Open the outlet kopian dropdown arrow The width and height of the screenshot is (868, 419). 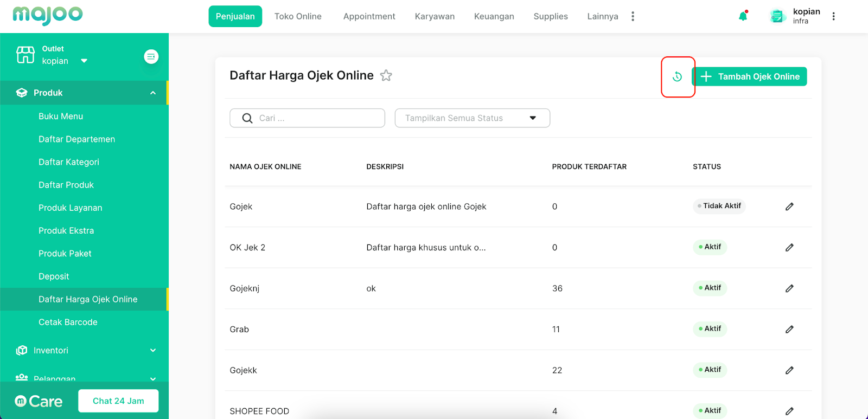pos(84,61)
